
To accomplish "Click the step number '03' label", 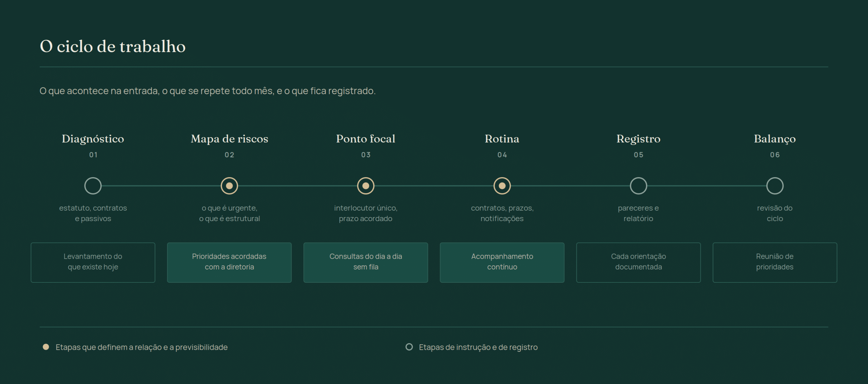I will [x=366, y=155].
